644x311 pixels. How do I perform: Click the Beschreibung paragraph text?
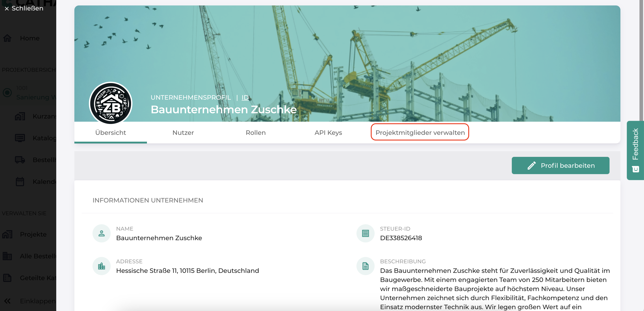pyautogui.click(x=495, y=289)
